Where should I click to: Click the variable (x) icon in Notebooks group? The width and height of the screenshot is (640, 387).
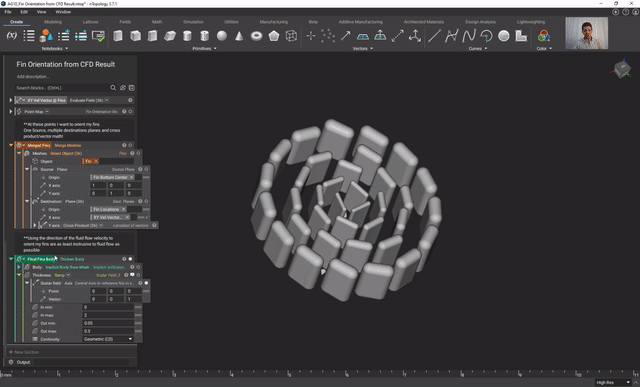[12, 36]
